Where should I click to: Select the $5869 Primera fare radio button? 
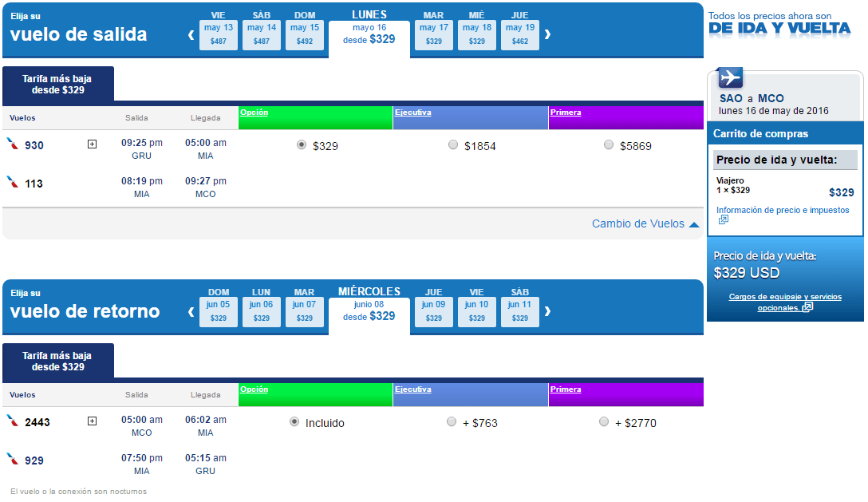609,144
